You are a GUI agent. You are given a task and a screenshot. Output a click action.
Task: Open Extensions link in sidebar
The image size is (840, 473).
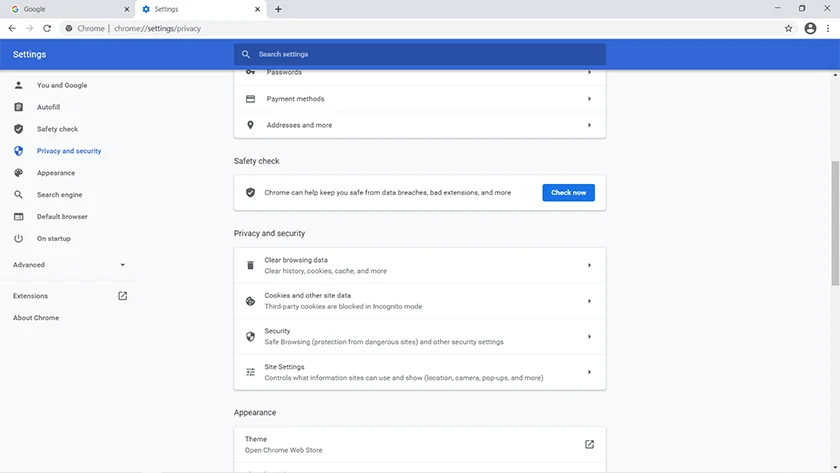[x=31, y=296]
